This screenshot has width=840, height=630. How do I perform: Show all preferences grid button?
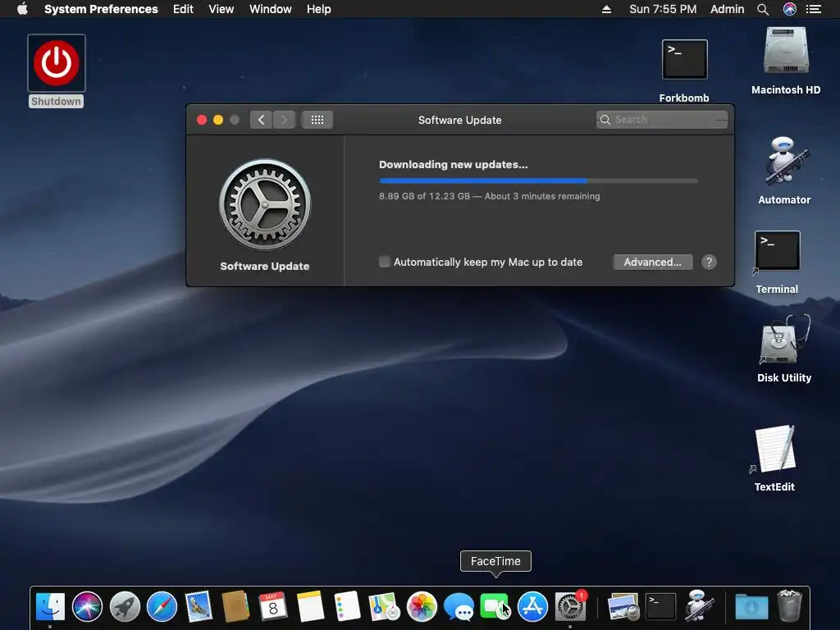317,120
